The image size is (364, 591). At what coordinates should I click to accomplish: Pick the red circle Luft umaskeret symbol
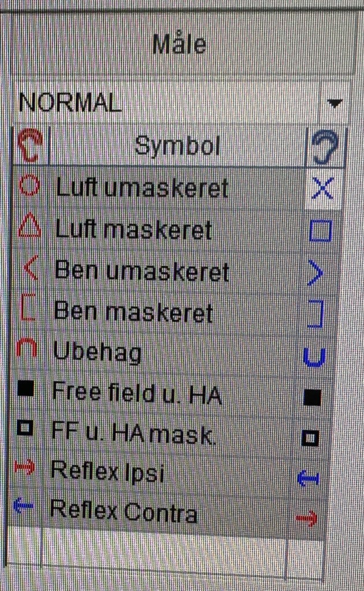(x=29, y=187)
